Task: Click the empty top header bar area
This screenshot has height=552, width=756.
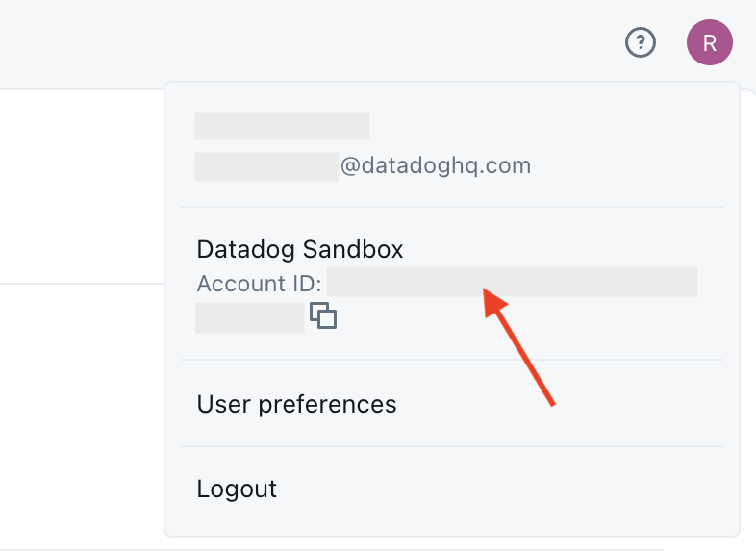Action: pyautogui.click(x=309, y=43)
